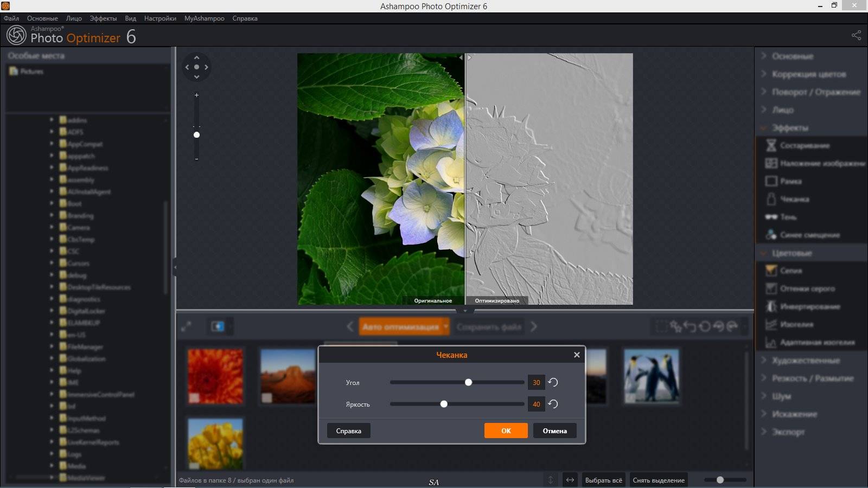Click the thumbnail size slider handle
868x488 pixels.
click(x=720, y=480)
